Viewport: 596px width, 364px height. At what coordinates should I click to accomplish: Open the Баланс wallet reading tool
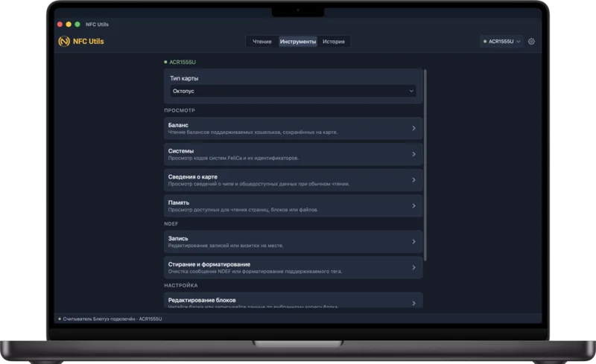(293, 129)
